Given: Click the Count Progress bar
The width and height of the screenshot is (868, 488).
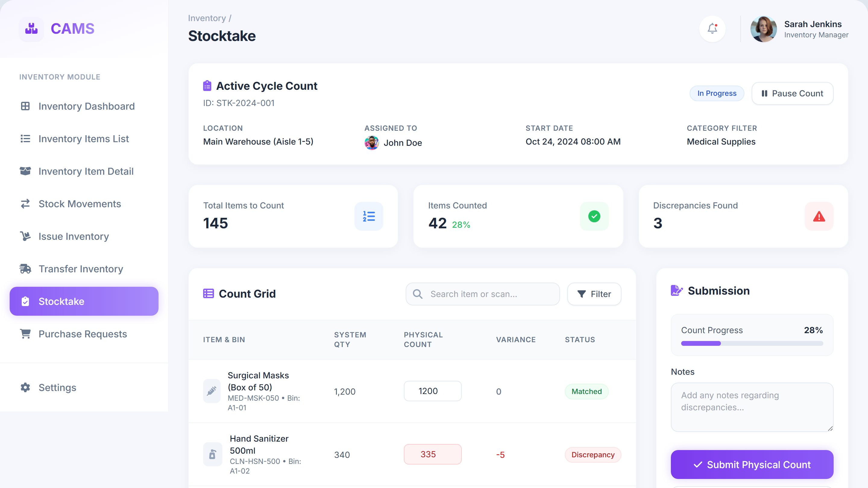Looking at the screenshot, I should tap(752, 343).
